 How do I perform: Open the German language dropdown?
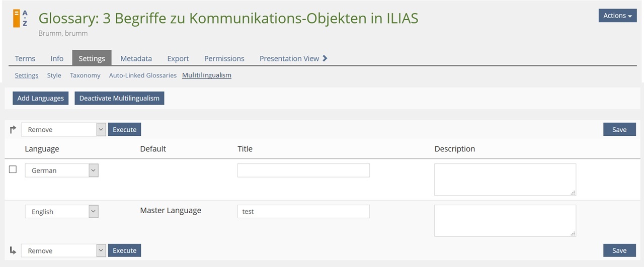[x=62, y=170]
